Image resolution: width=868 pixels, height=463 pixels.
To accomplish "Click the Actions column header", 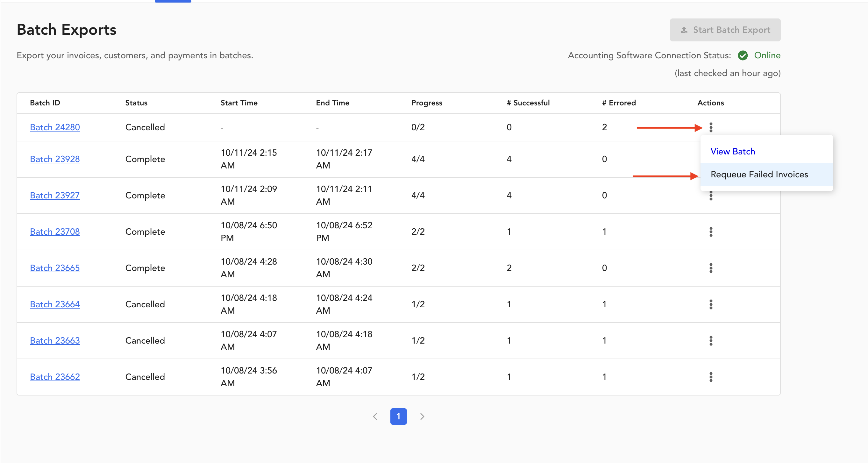I will (x=711, y=103).
